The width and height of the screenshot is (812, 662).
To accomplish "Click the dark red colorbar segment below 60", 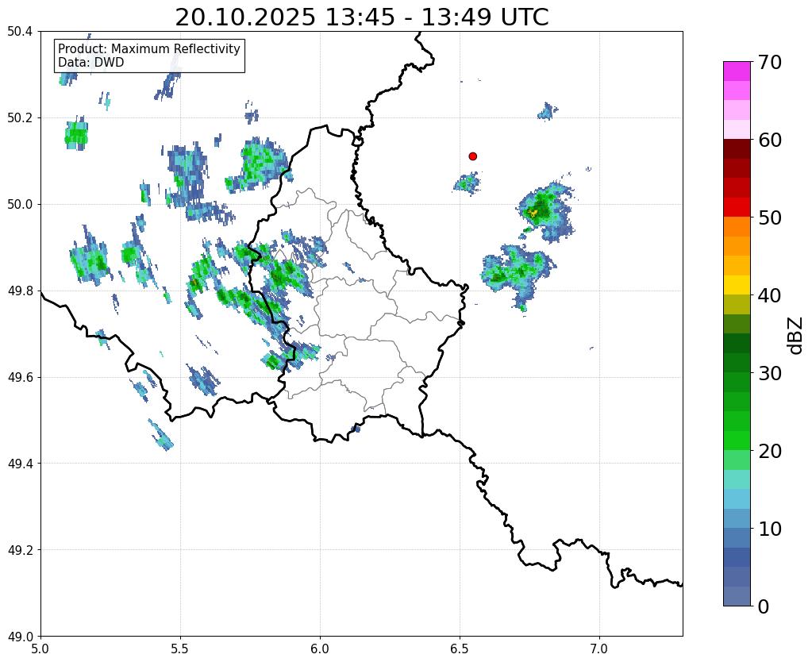I will coord(737,148).
